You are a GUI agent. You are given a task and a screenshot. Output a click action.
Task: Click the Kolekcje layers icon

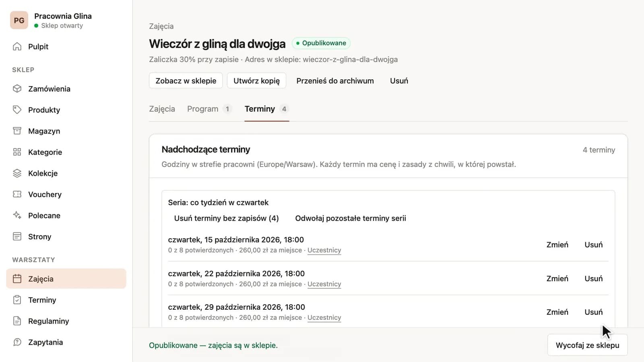(x=17, y=173)
